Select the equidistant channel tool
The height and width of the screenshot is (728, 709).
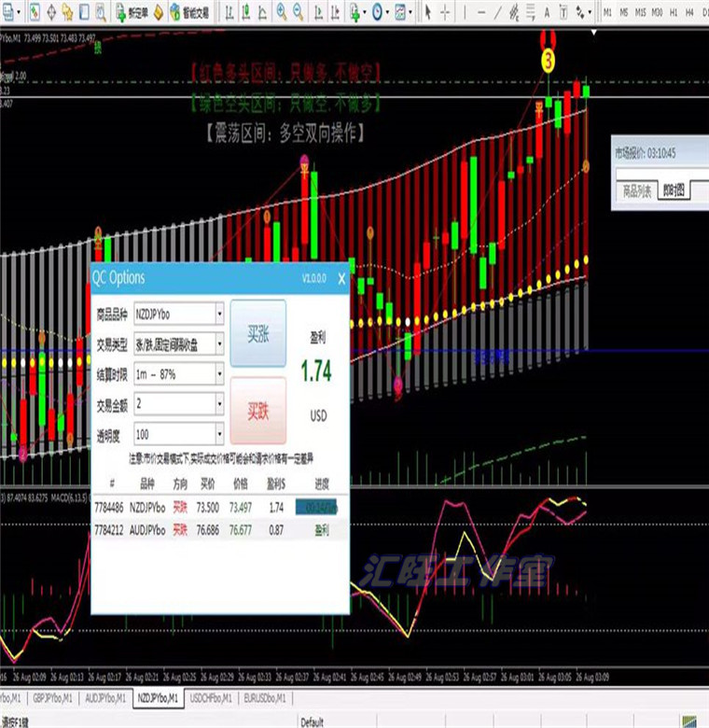(x=514, y=12)
